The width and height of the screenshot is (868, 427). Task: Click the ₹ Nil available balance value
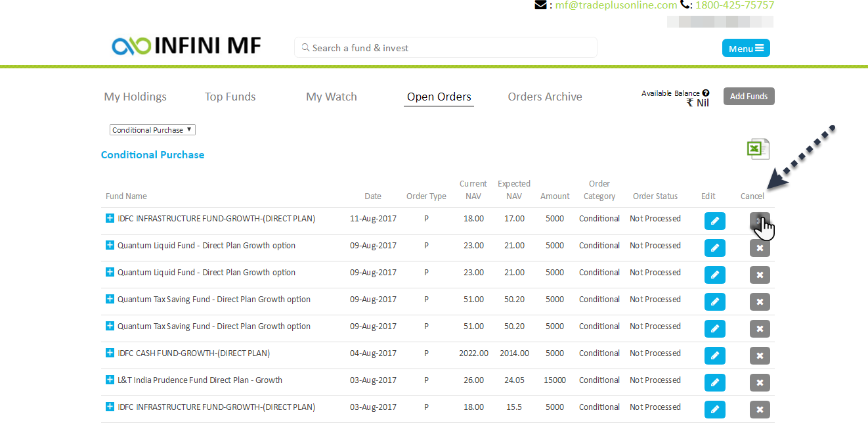point(698,103)
